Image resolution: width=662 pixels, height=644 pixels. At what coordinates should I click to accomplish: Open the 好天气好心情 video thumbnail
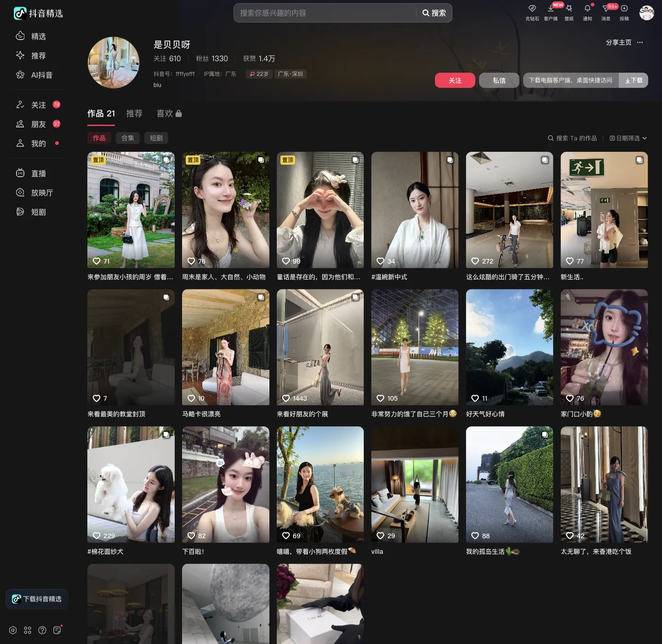pyautogui.click(x=510, y=347)
